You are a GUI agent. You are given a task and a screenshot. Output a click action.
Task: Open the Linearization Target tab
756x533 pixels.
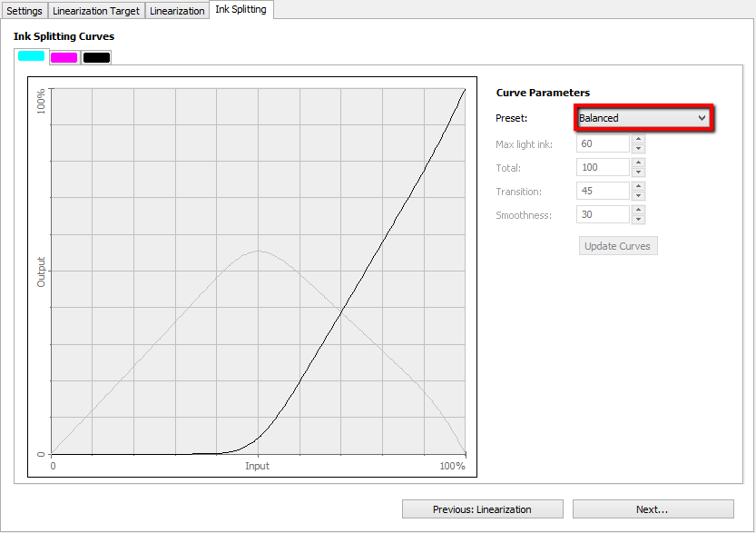point(95,11)
